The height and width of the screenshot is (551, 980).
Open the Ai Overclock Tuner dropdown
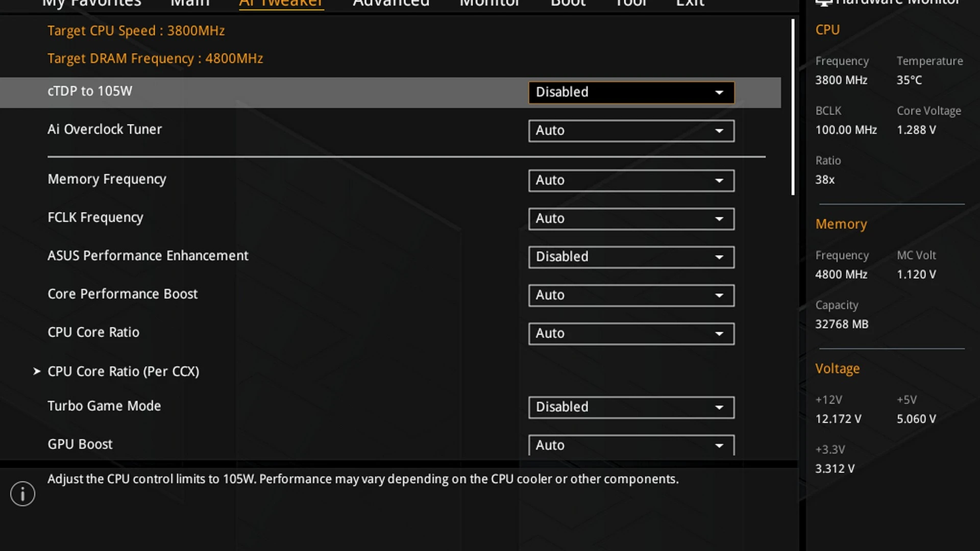[631, 131]
